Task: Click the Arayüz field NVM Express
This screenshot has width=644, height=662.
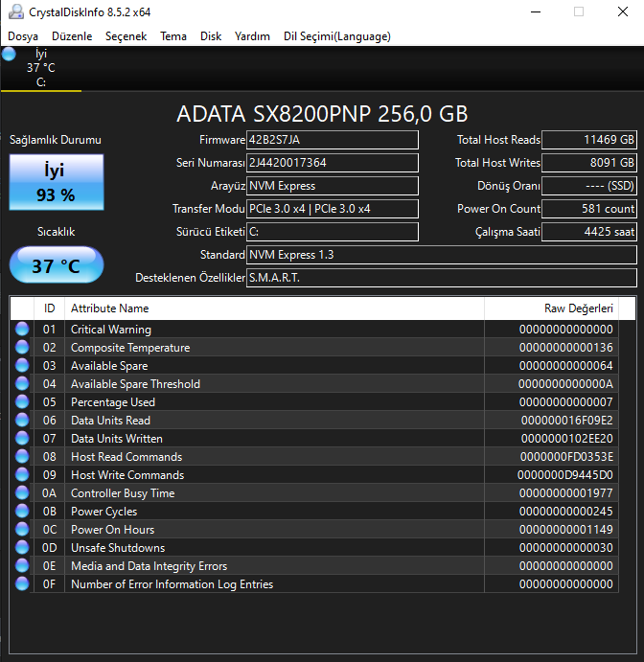Action: pyautogui.click(x=333, y=186)
